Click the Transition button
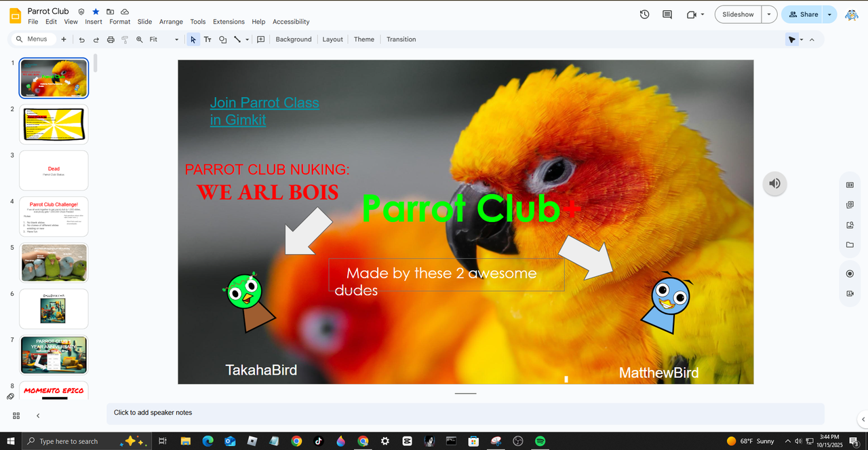This screenshot has width=868, height=450. coord(401,39)
